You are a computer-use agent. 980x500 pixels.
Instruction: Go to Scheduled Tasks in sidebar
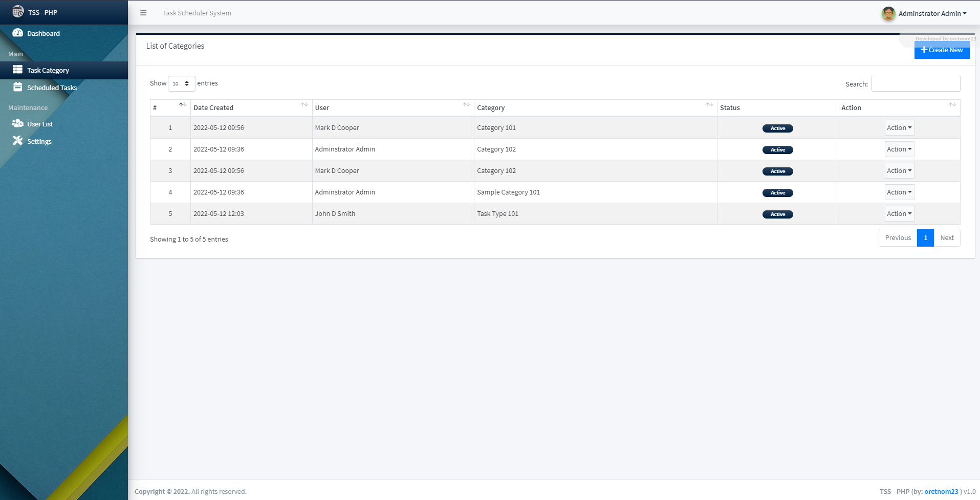pyautogui.click(x=52, y=88)
